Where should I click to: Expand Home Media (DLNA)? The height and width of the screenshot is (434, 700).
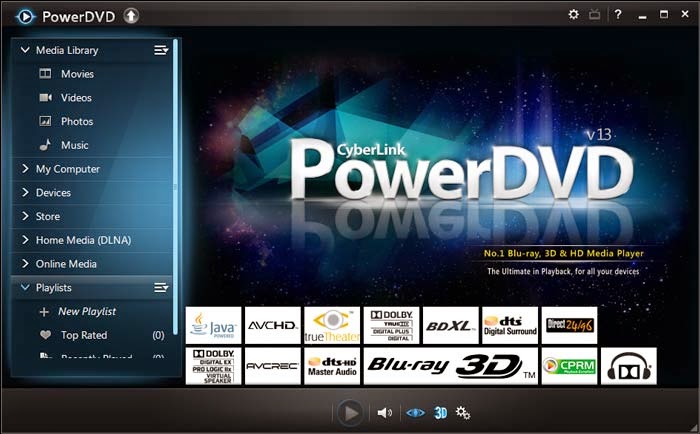25,240
